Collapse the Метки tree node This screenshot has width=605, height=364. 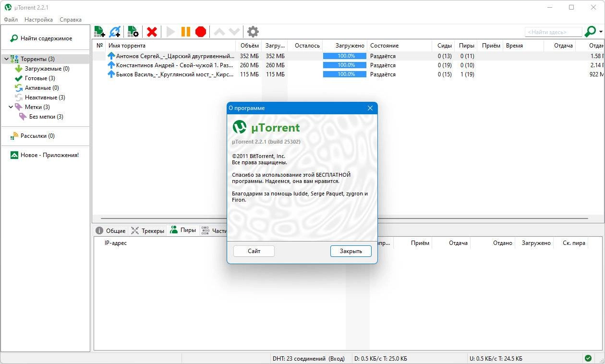(11, 107)
